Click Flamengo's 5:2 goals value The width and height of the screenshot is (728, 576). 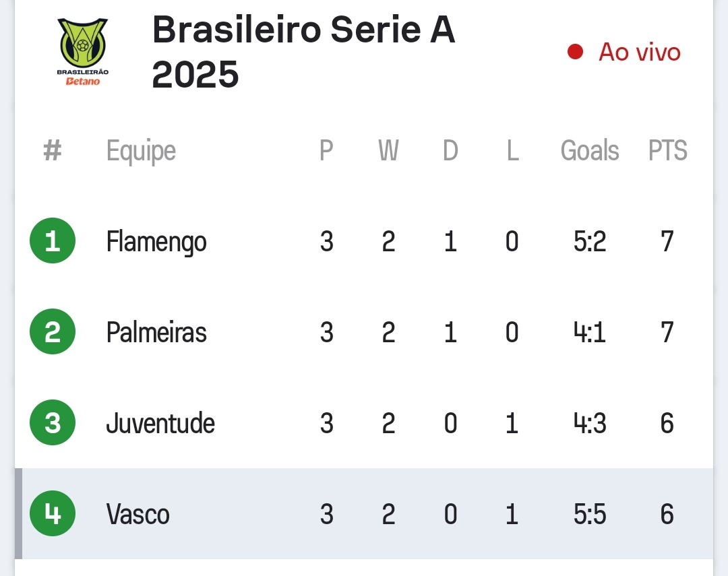tap(590, 241)
